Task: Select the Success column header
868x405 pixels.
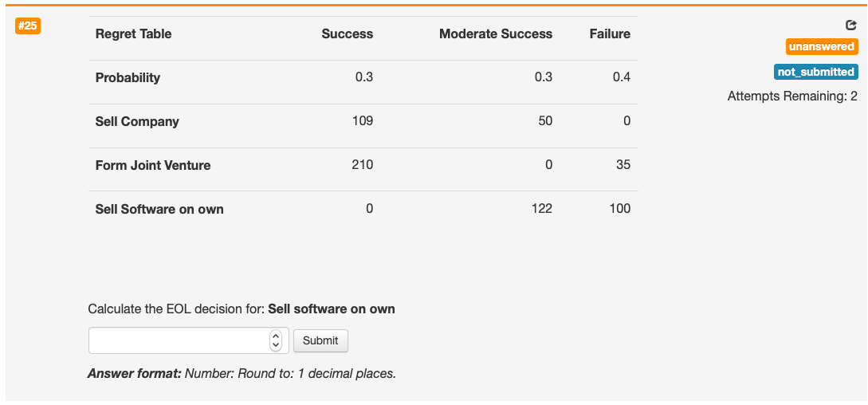Action: 347,33
